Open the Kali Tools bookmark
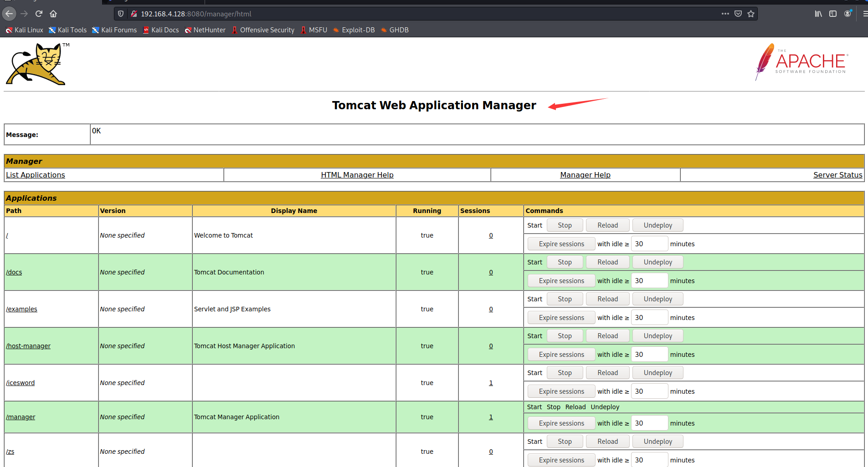This screenshot has width=868, height=467. coord(67,30)
